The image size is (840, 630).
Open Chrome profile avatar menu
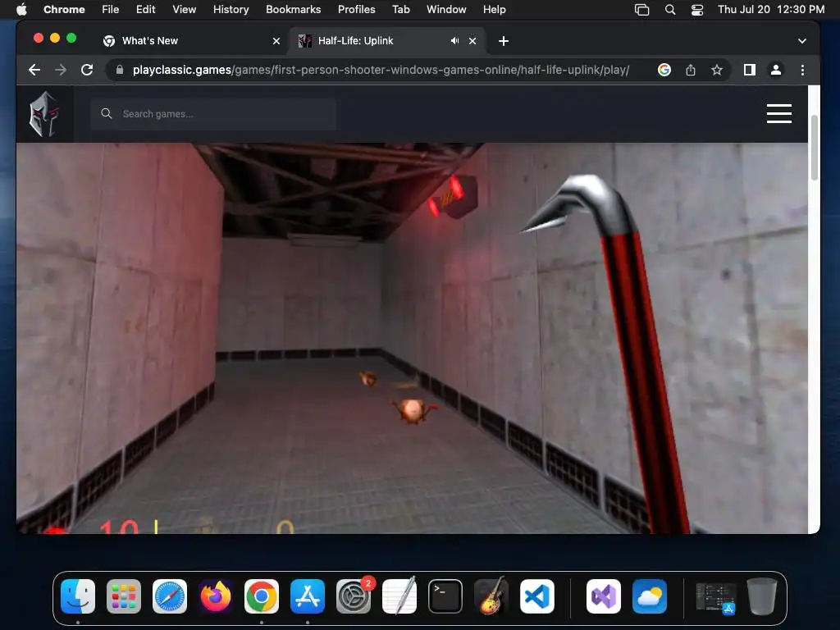coord(776,70)
